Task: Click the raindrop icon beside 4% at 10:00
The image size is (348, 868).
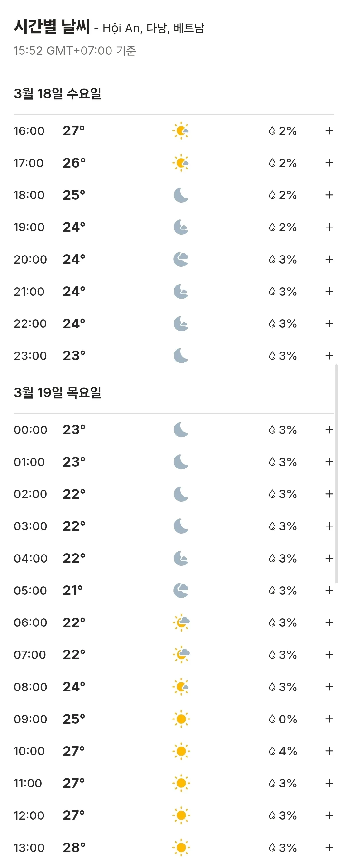Action: tap(272, 751)
